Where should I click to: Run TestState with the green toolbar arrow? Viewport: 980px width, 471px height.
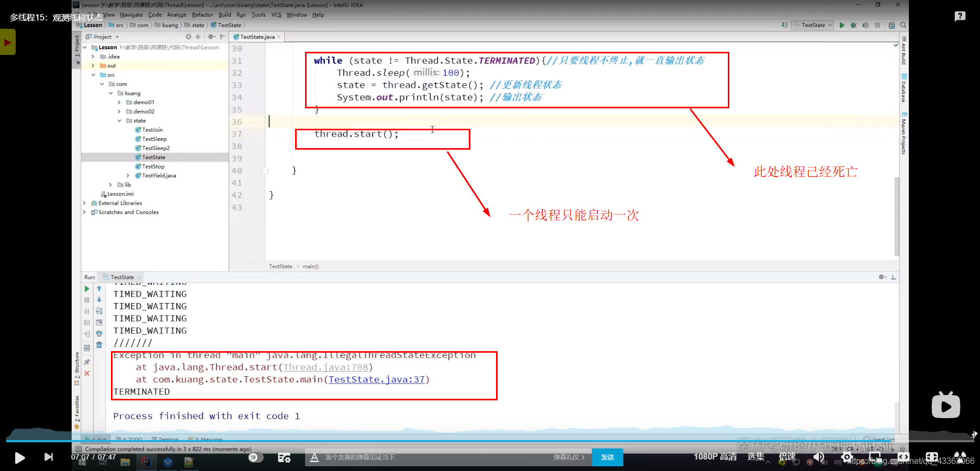click(842, 25)
